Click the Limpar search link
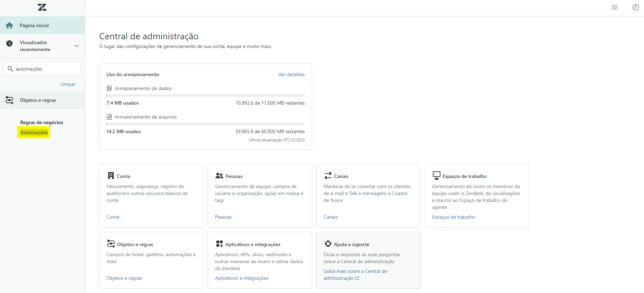The height and width of the screenshot is (293, 644). pyautogui.click(x=68, y=84)
